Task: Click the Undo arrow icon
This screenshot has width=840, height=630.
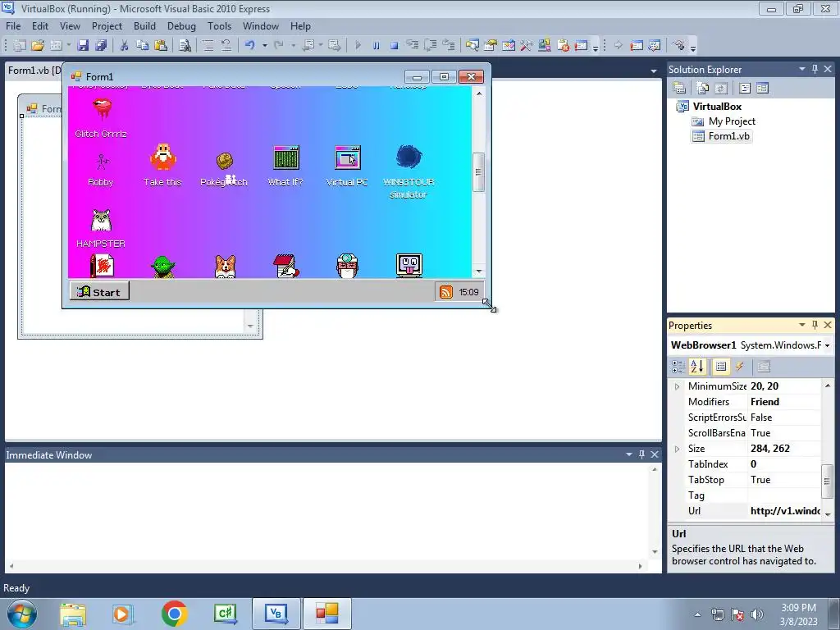Action: coord(249,46)
